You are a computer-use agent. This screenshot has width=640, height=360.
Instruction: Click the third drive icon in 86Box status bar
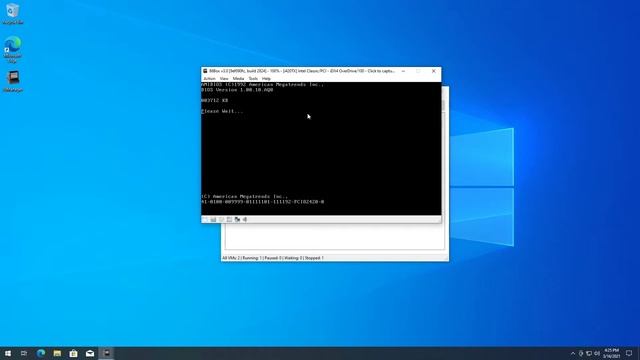click(x=221, y=220)
